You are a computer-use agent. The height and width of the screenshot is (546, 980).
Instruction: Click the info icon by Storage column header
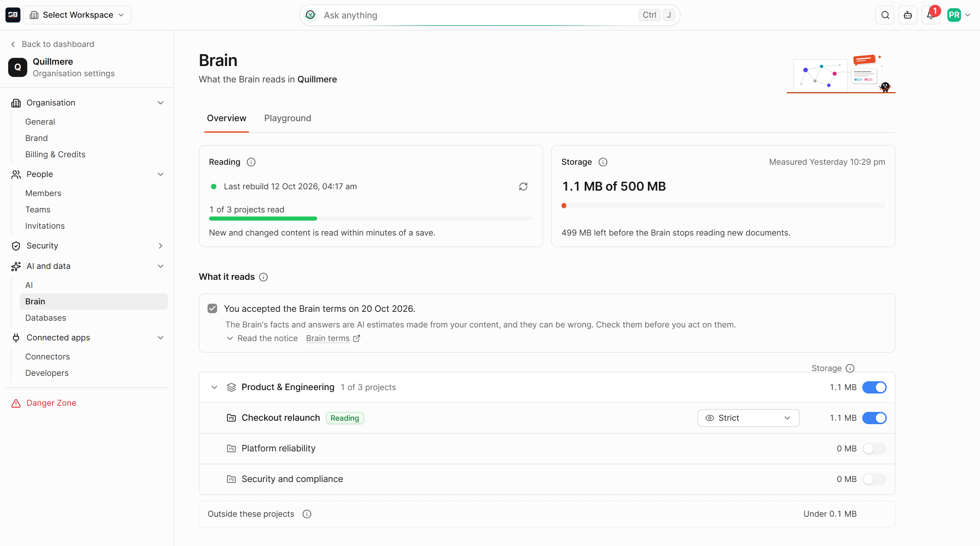850,368
